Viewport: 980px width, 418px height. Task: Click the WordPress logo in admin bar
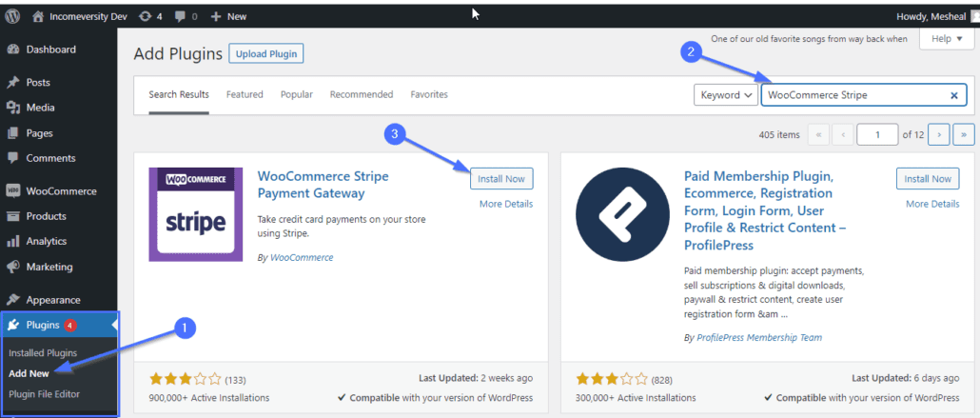pyautogui.click(x=13, y=16)
